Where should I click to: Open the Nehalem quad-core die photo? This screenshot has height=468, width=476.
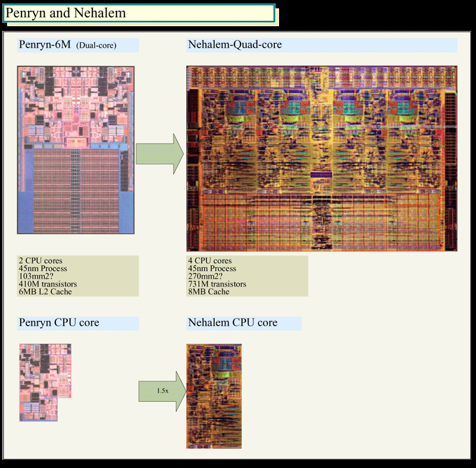pos(322,158)
